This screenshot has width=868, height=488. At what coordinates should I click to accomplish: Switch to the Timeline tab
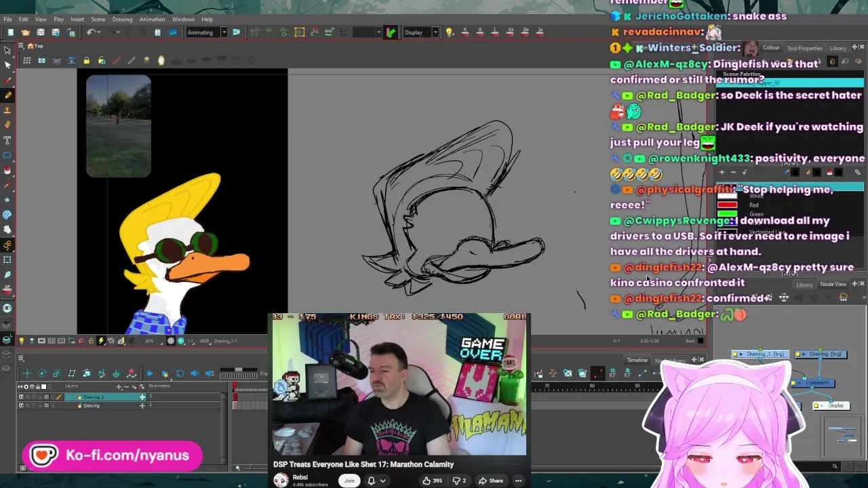coord(637,360)
